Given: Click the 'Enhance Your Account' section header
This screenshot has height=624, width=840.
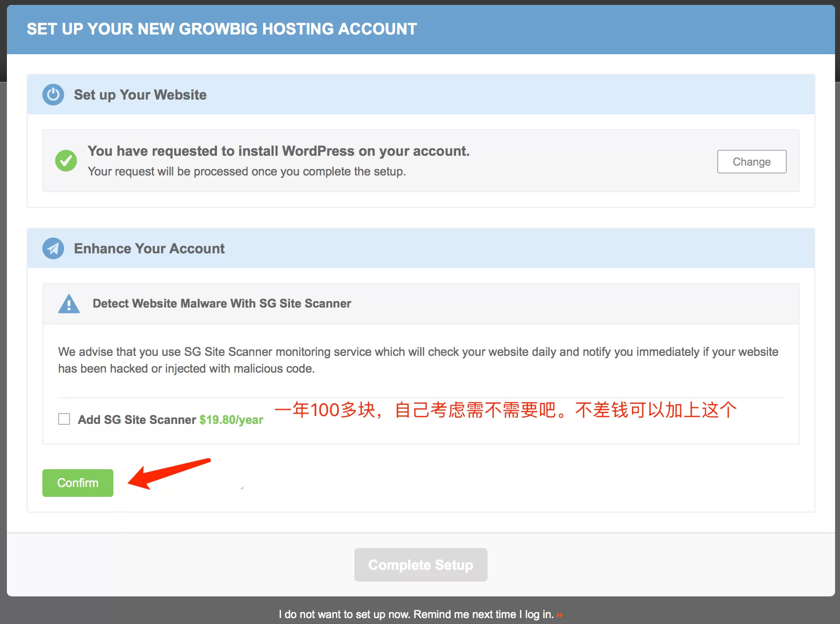Looking at the screenshot, I should [x=421, y=248].
